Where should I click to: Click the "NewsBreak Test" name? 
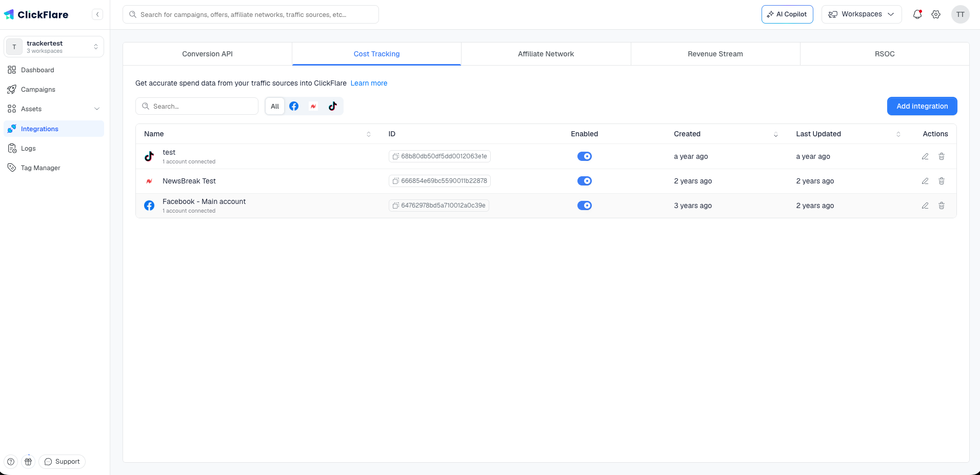point(189,181)
